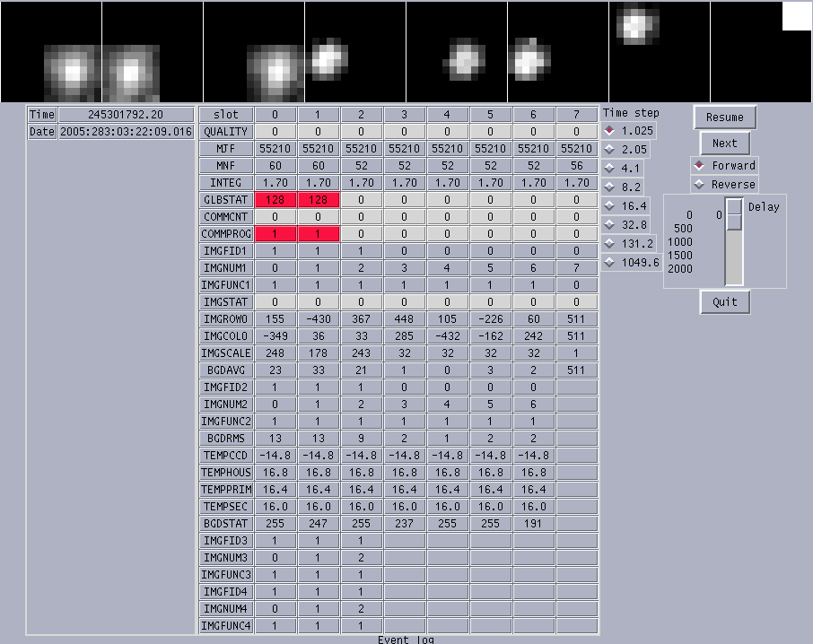The image size is (813, 644).
Task: Click the MJF row label
Action: coord(226,149)
